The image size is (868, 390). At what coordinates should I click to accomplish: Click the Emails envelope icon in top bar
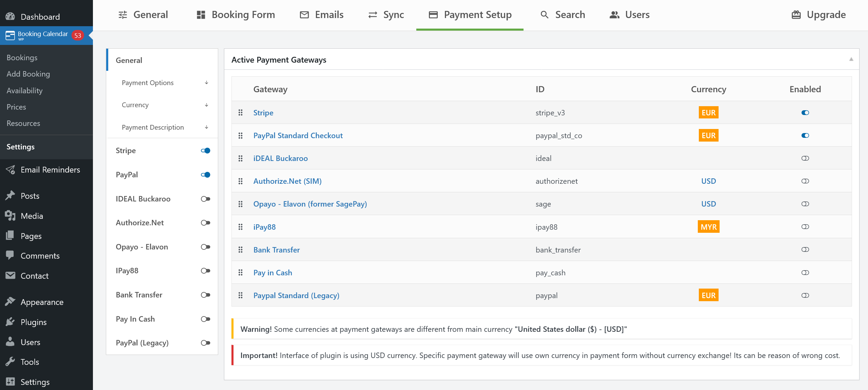tap(304, 15)
